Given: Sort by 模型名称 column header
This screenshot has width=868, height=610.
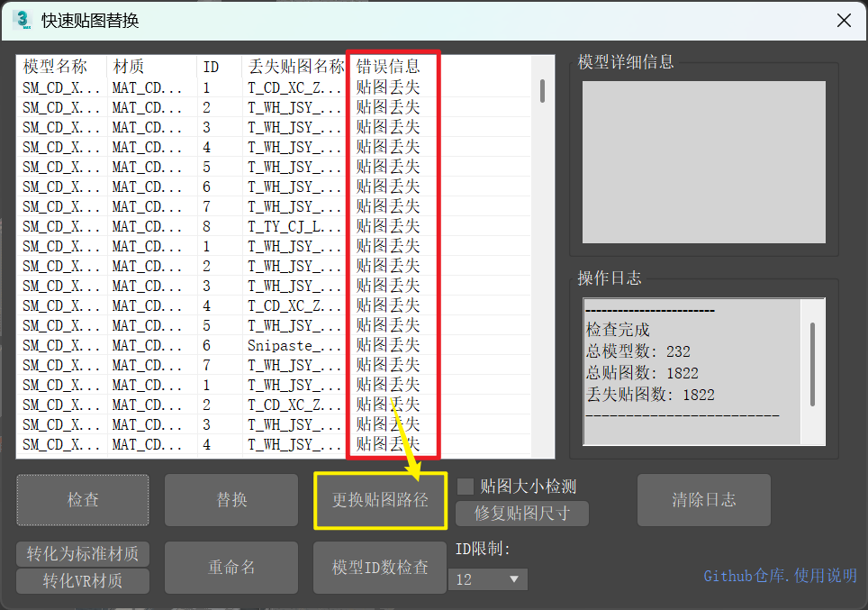Looking at the screenshot, I should [56, 67].
